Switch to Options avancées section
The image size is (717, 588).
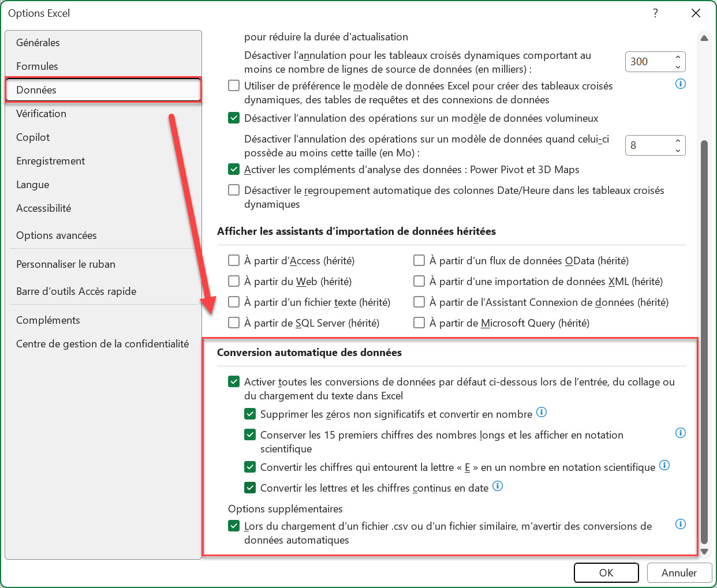pos(57,235)
